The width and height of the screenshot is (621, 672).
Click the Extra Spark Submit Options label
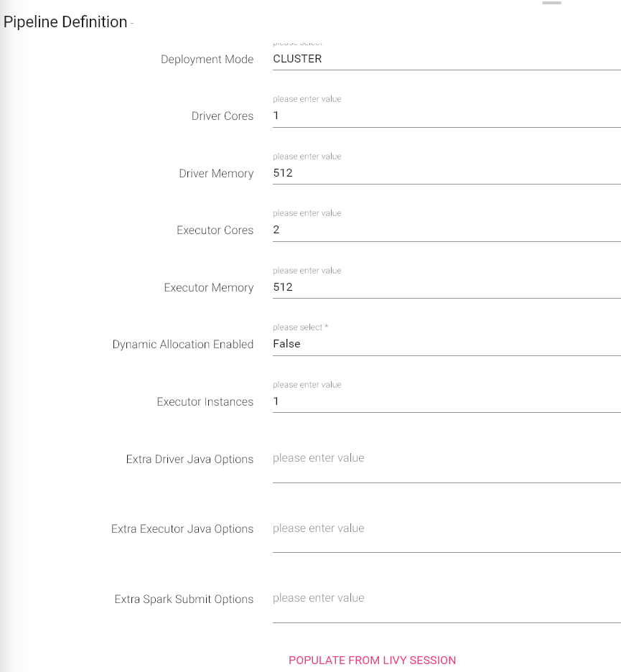pos(184,599)
